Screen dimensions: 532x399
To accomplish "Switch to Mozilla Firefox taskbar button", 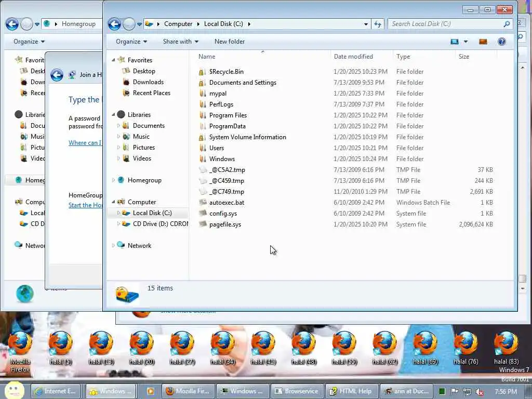I will point(188,391).
